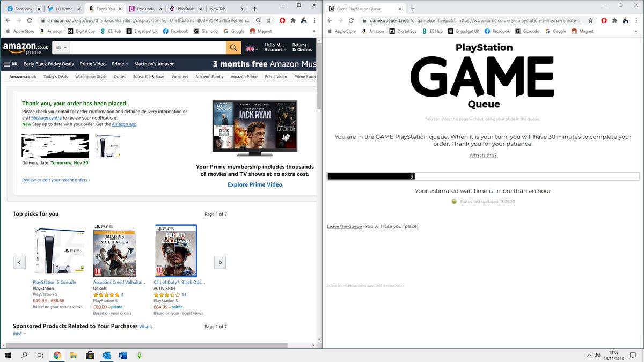Open Assassin's Creed Valhalla cover thumbnail
Screen dimensions: 644x362
click(115, 250)
